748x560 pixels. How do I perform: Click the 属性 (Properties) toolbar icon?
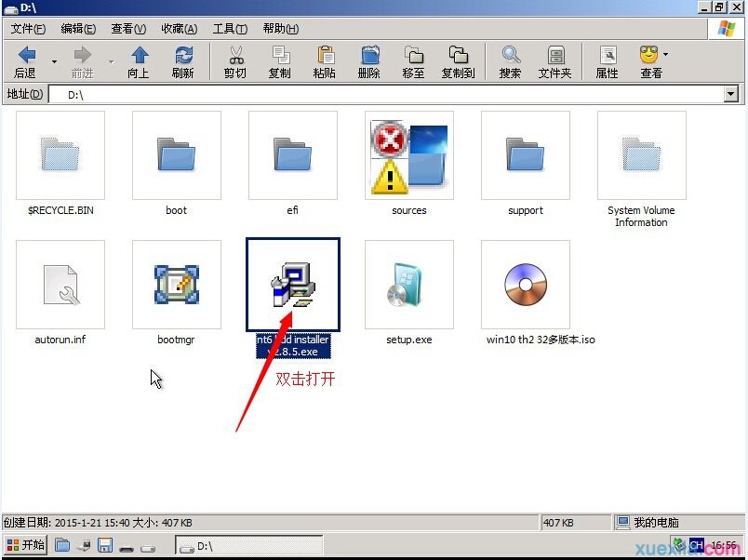606,60
